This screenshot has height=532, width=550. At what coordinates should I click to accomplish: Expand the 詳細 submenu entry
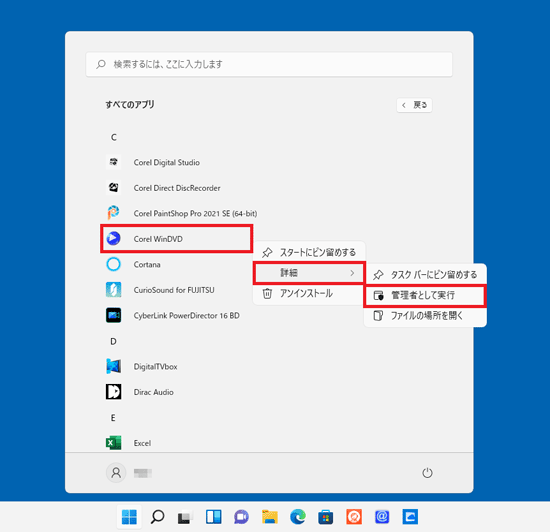[x=309, y=272]
